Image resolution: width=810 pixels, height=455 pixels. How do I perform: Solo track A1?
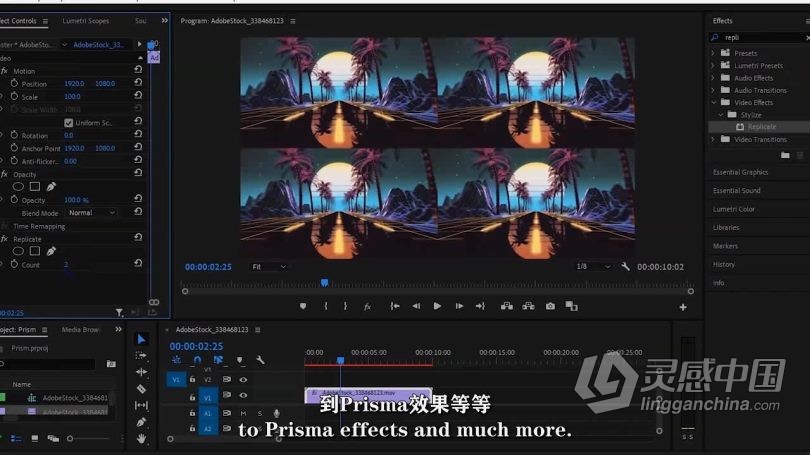coord(260,413)
